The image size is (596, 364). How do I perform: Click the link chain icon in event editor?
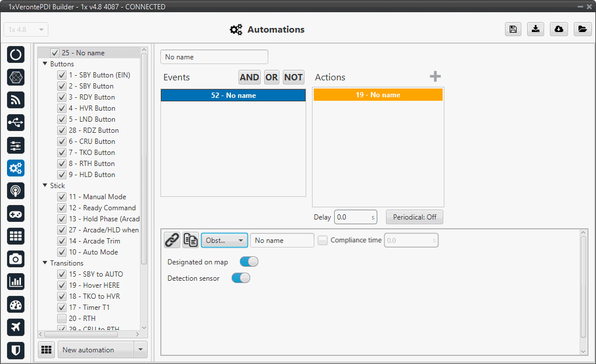click(171, 240)
